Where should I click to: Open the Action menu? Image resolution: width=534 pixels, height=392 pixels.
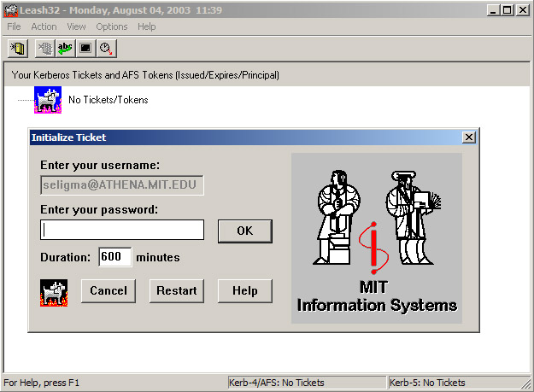44,26
